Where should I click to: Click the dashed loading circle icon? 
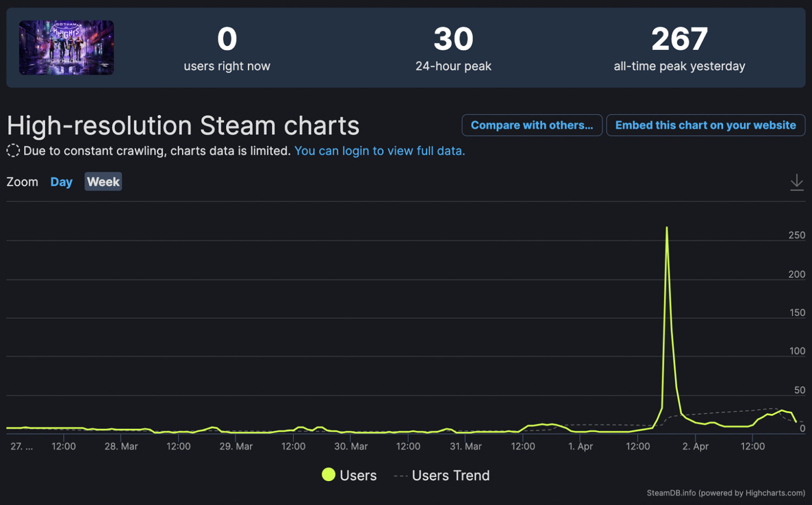13,151
